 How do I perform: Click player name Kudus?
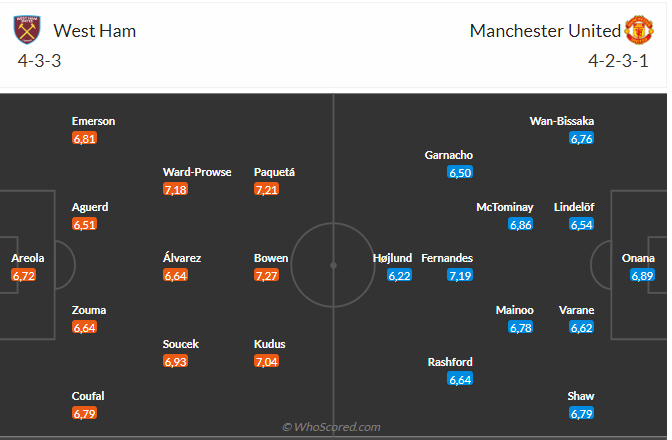tap(270, 344)
